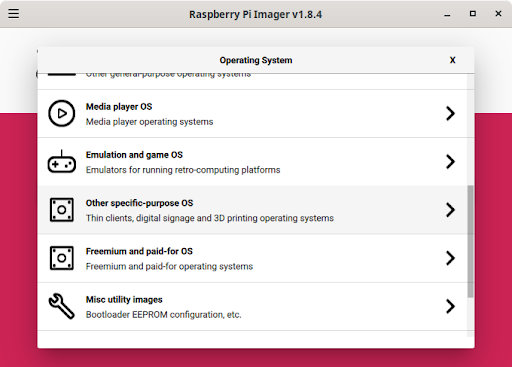Expand the Emulation and game OS chevron
Screen dimensions: 512x367
point(450,162)
